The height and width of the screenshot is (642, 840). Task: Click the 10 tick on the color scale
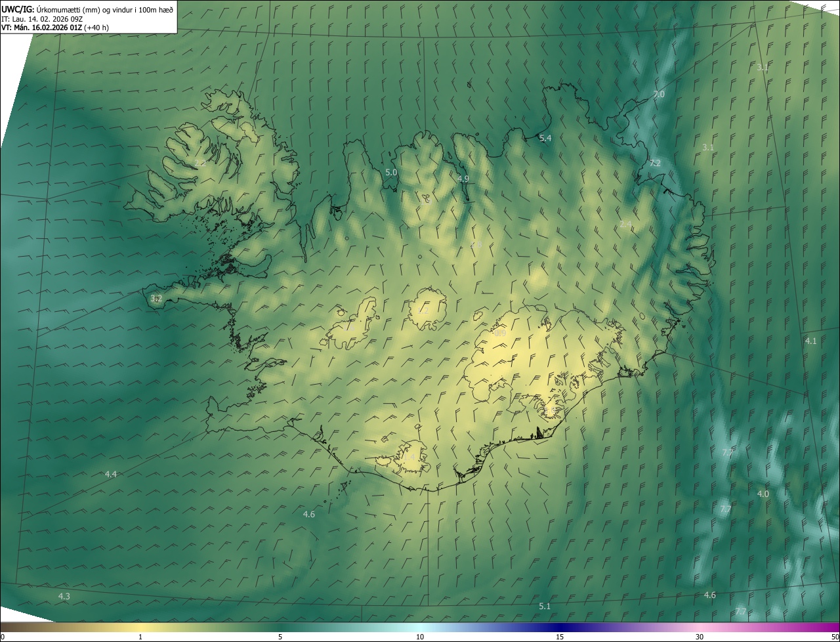[x=420, y=637]
